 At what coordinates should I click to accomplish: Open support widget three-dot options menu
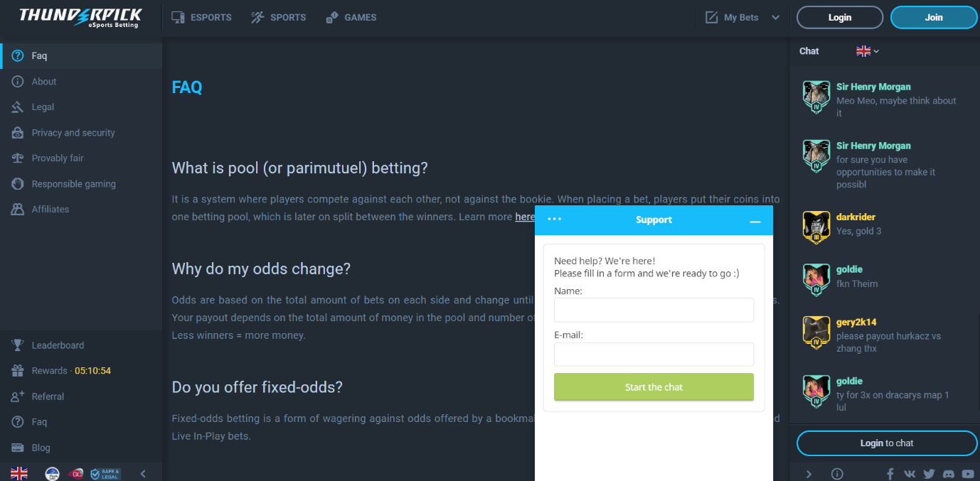(555, 220)
